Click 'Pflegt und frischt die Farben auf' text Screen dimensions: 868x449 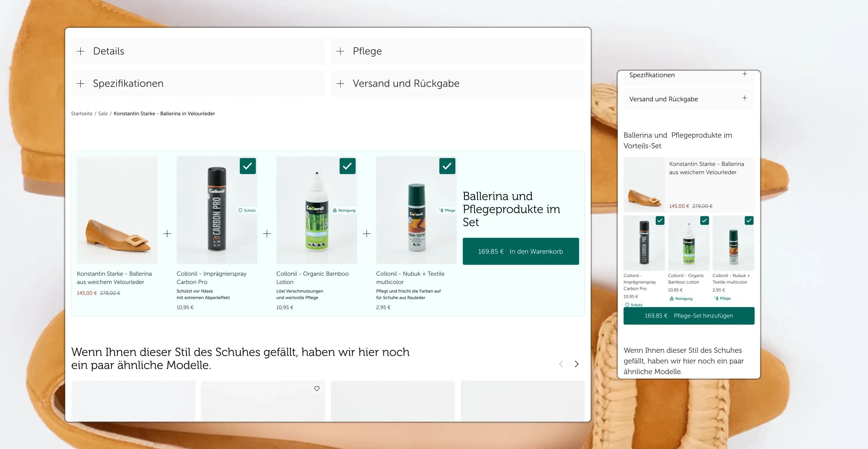pyautogui.click(x=409, y=291)
